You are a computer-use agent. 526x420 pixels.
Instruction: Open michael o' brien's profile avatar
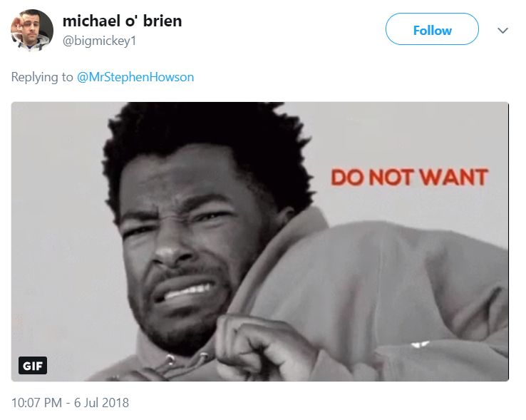click(32, 30)
